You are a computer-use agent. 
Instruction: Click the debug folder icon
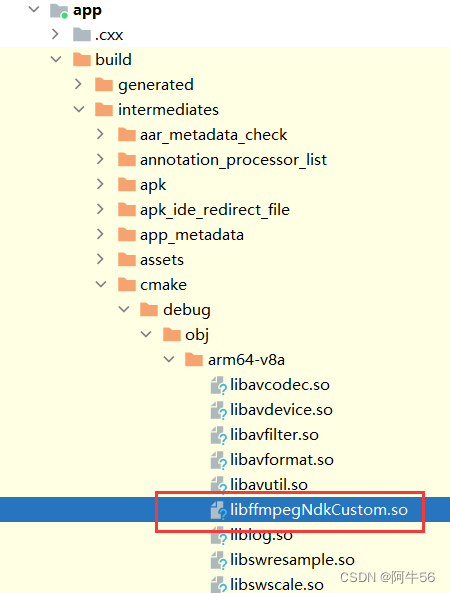click(149, 309)
